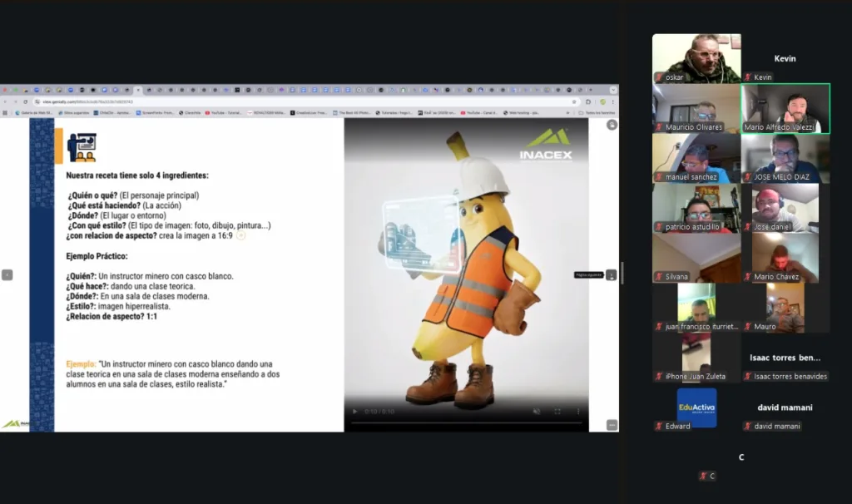Click the EduActiva participant tile for Edward
Image resolution: width=852 pixels, height=504 pixels.
click(x=696, y=408)
